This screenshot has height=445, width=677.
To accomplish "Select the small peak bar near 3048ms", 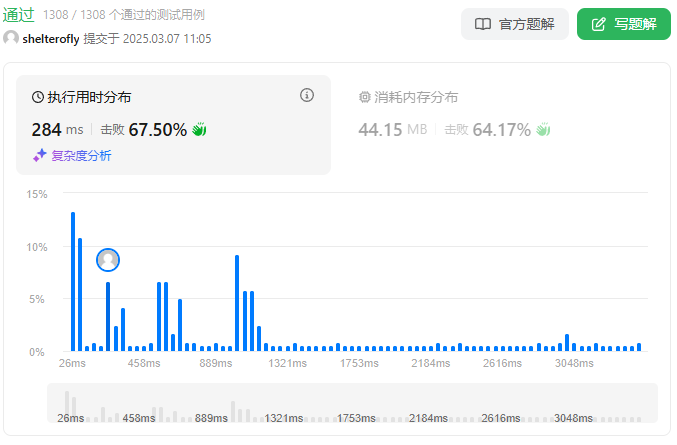I will [x=567, y=342].
